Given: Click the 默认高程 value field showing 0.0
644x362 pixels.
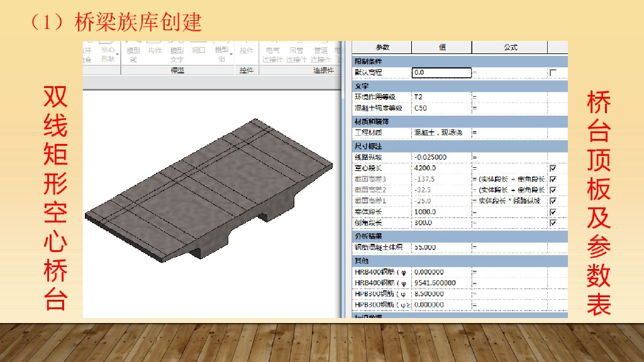Looking at the screenshot, I should [441, 73].
